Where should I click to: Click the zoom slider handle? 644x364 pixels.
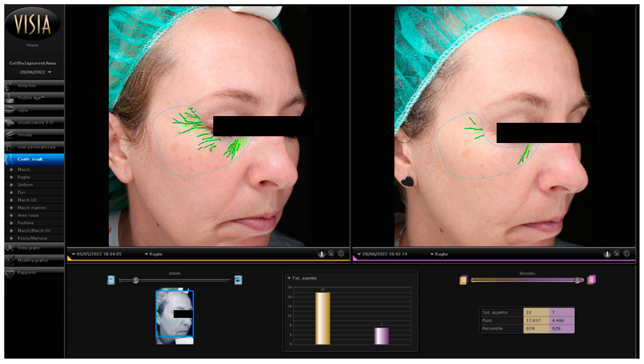(135, 280)
